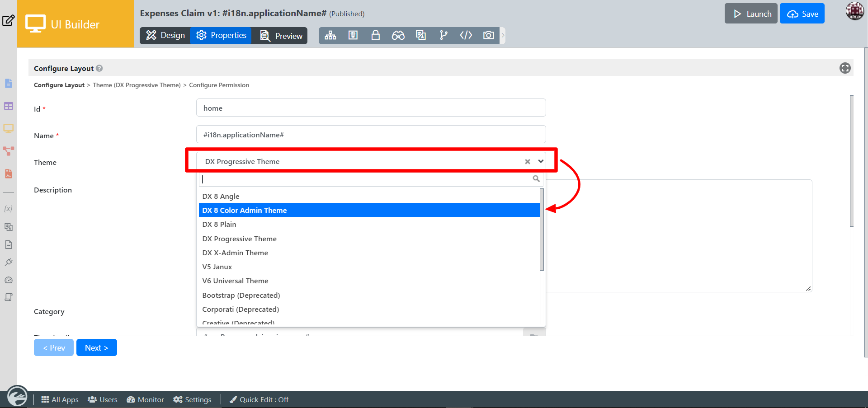Select DX Progressive Theme in the list
Image resolution: width=868 pixels, height=408 pixels.
click(369, 239)
